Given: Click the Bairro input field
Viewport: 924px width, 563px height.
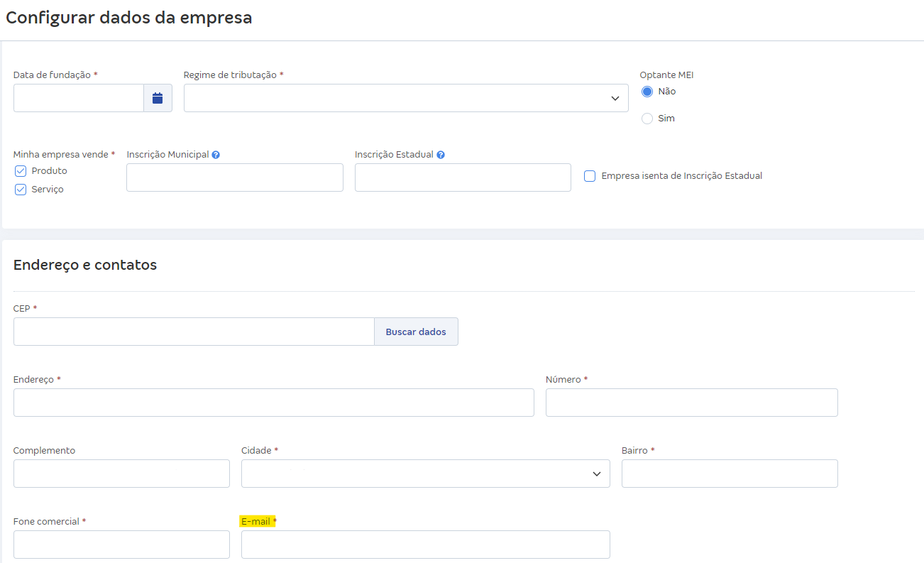Looking at the screenshot, I should (730, 473).
